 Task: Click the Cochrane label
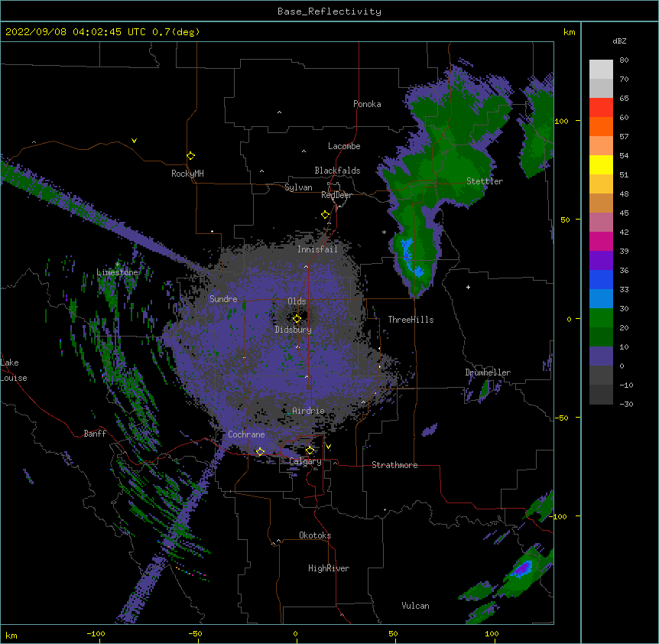[246, 434]
